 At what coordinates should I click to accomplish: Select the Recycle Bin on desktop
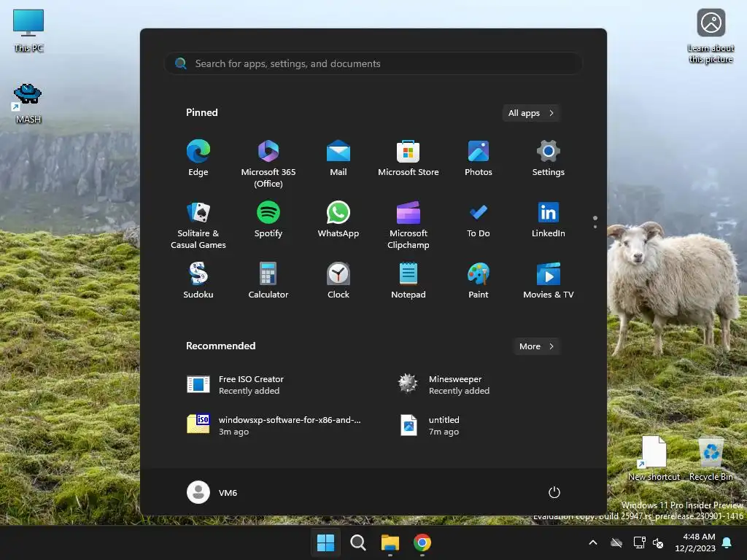pos(711,458)
